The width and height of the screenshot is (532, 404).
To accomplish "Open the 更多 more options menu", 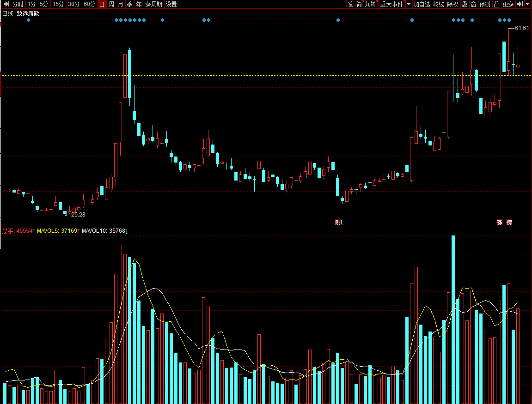I will [x=508, y=4].
